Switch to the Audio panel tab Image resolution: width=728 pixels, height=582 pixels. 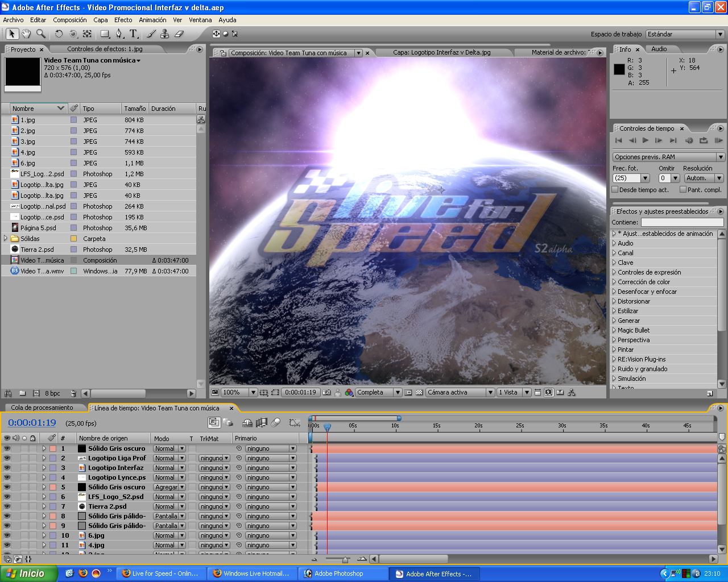click(x=659, y=49)
